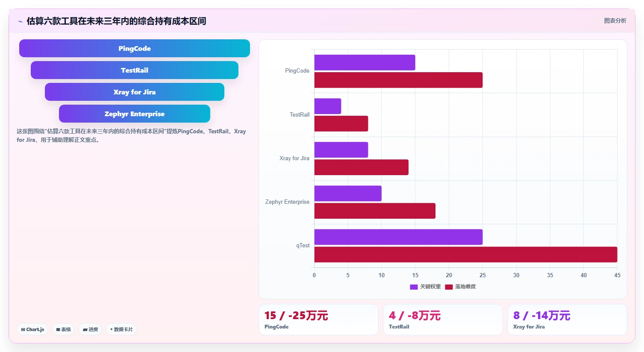The image size is (644, 352).
Task: Open the 4 / -8万元 TestRail card
Action: [x=443, y=320]
